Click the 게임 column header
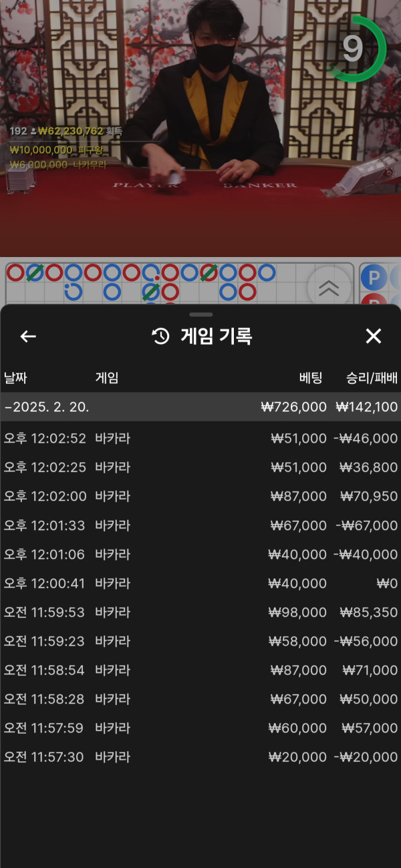The image size is (401, 868). click(107, 378)
